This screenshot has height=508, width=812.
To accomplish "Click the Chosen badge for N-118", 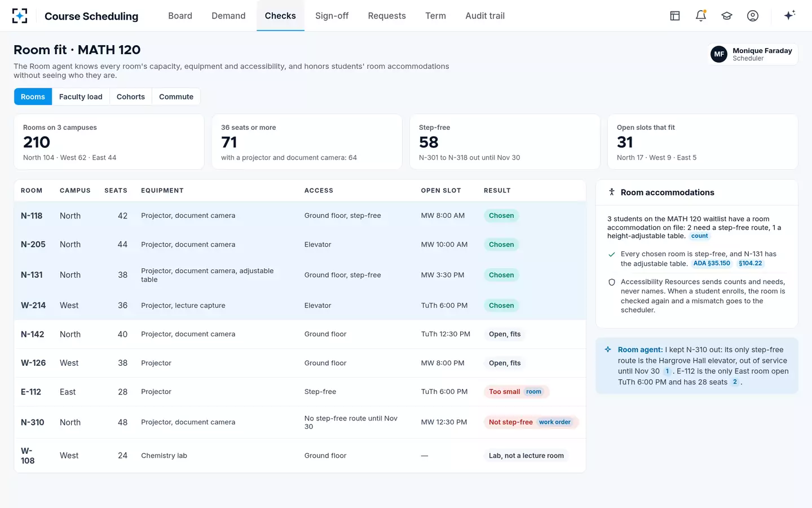I will [x=501, y=216].
